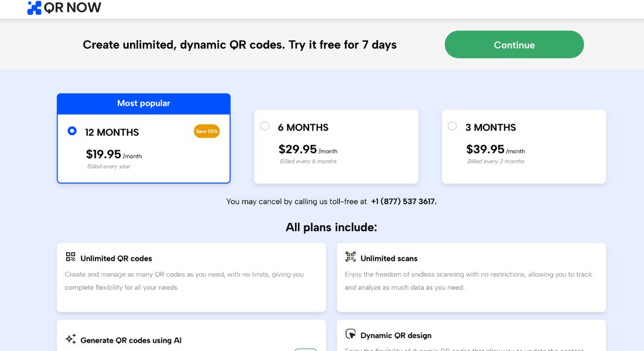Viewport: 644px width, 351px height.
Task: Click the AI sparkle icon
Action: click(x=71, y=339)
